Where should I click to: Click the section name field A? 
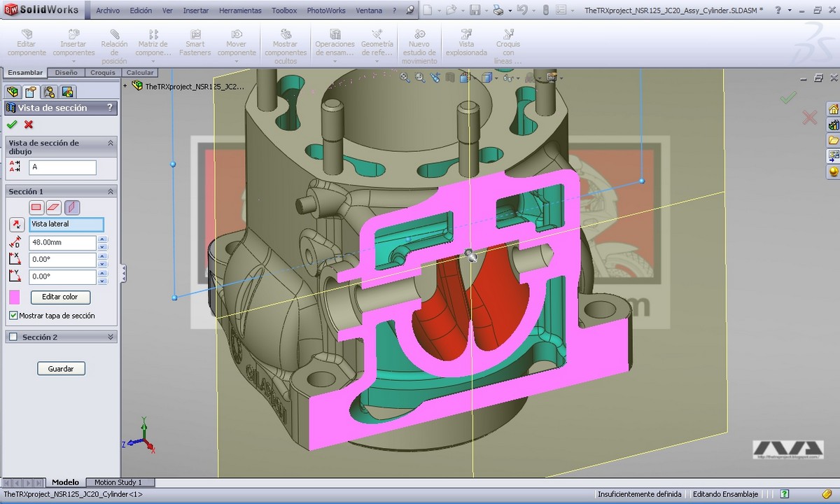tap(62, 167)
